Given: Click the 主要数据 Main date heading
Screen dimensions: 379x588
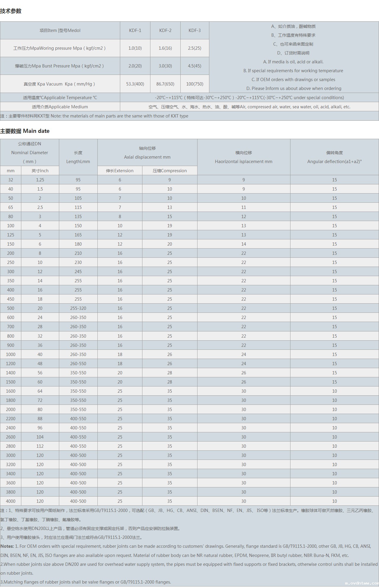Looking at the screenshot, I should click(x=25, y=131).
